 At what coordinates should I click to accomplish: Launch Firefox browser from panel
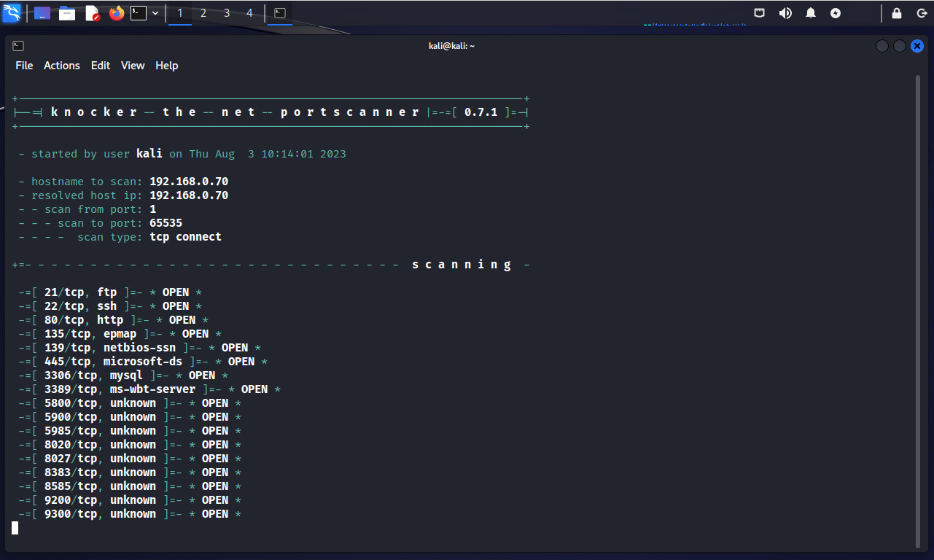click(117, 13)
